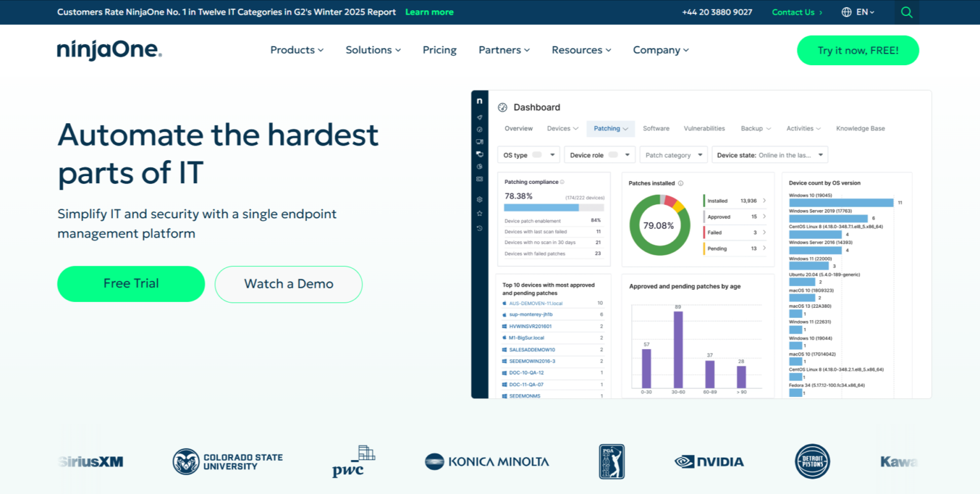Click the NinjaOne logo in dashboard sidebar

click(x=480, y=101)
